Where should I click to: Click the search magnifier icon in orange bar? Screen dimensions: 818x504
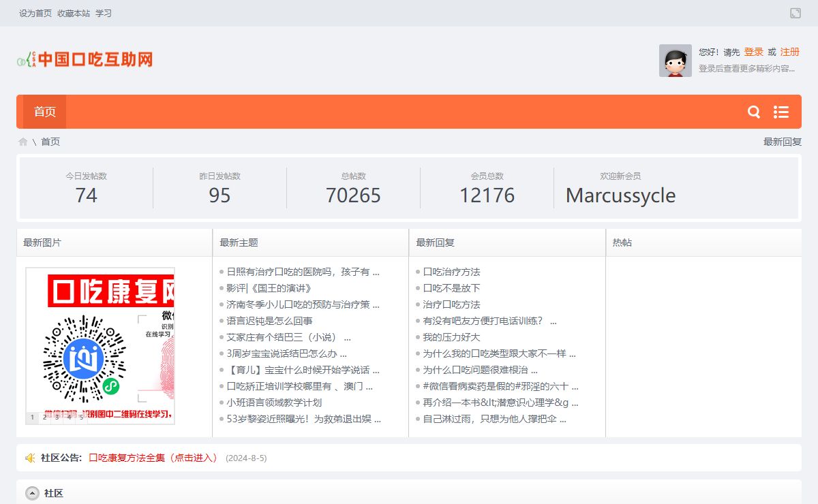(754, 112)
